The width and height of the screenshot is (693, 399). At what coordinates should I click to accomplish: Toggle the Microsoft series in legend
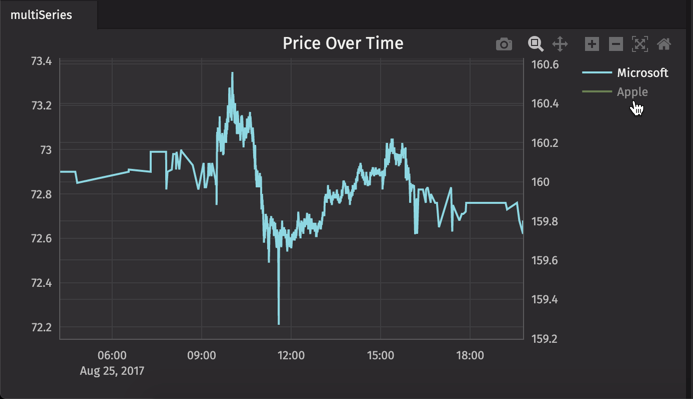(642, 72)
